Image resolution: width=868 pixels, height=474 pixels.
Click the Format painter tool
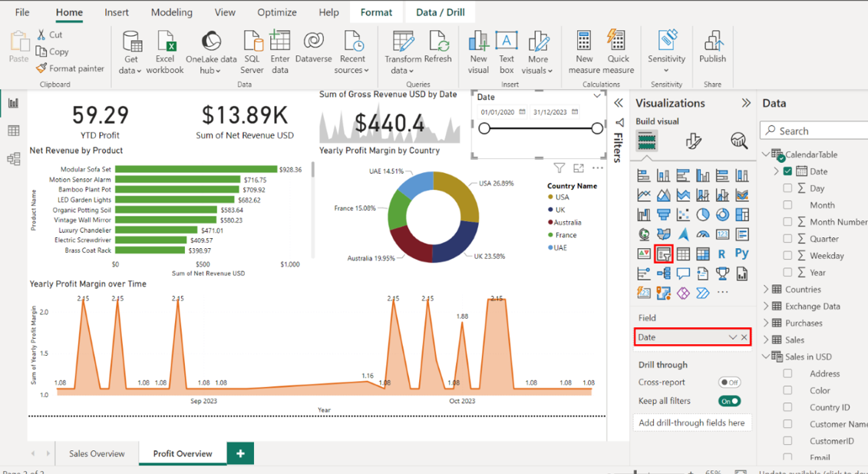70,68
